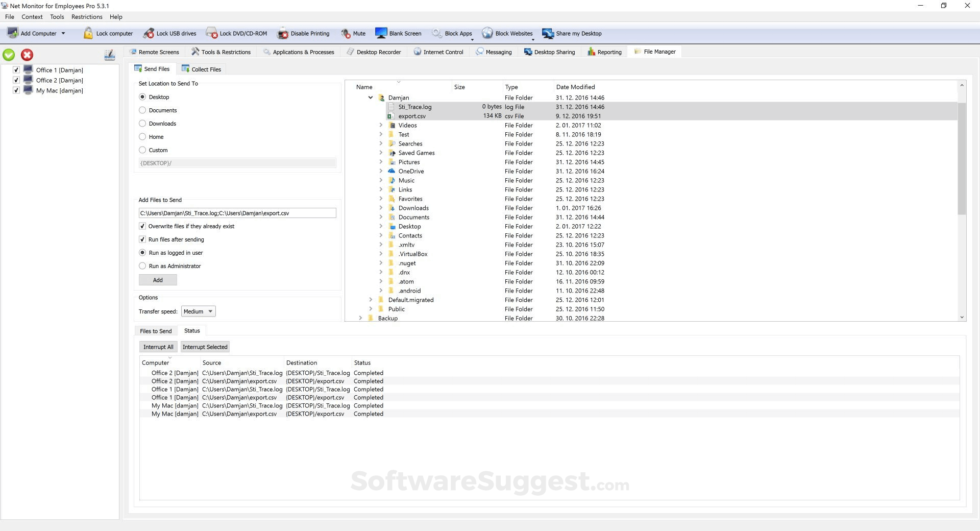Viewport: 980px width, 531px height.
Task: Uncheck the Office 2 [Damjan] computer checkbox
Action: (16, 80)
